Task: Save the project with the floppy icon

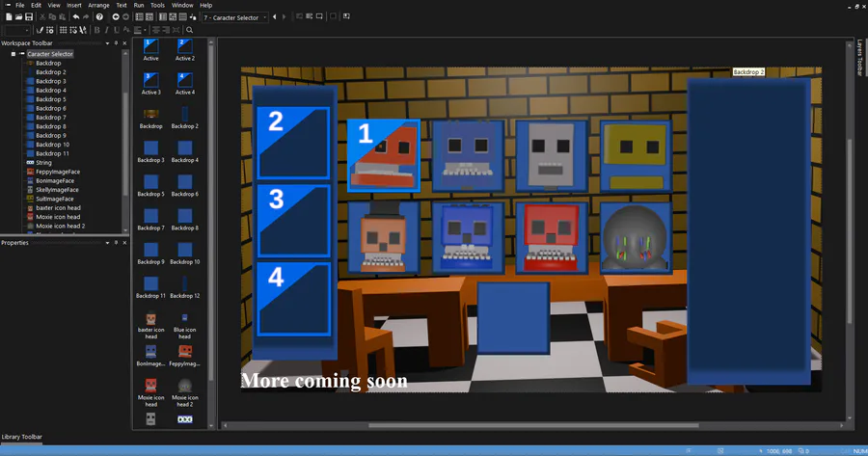Action: 29,17
